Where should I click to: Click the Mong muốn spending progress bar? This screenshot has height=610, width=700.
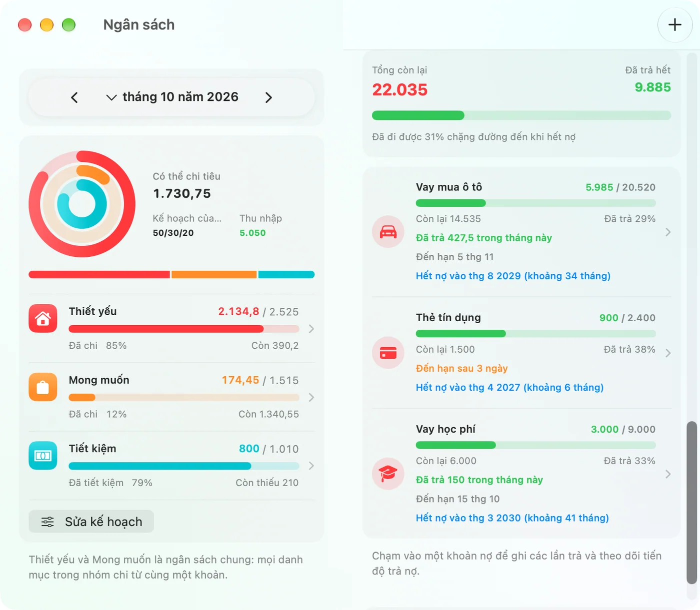click(x=184, y=397)
